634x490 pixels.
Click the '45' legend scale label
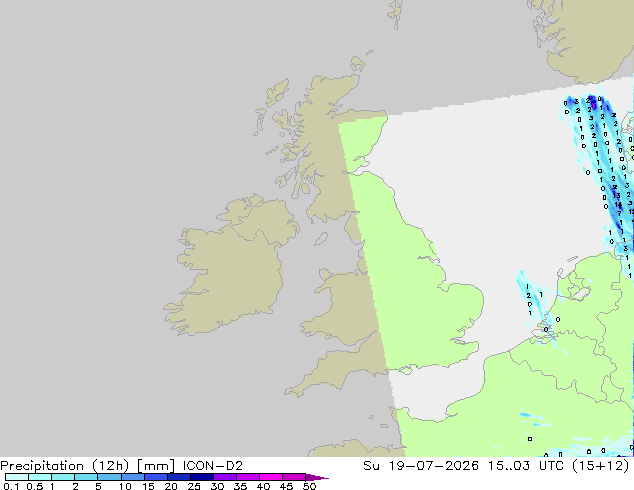point(286,486)
